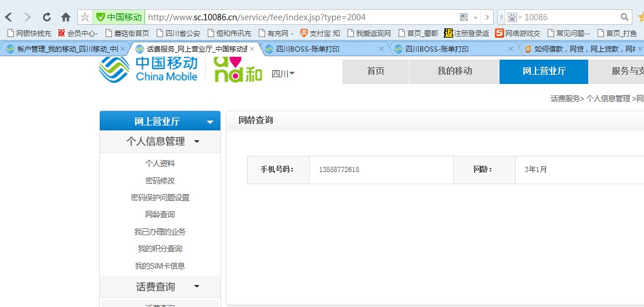
Task: Open the 蘑菇街首页 bookmark
Action: coord(127,33)
